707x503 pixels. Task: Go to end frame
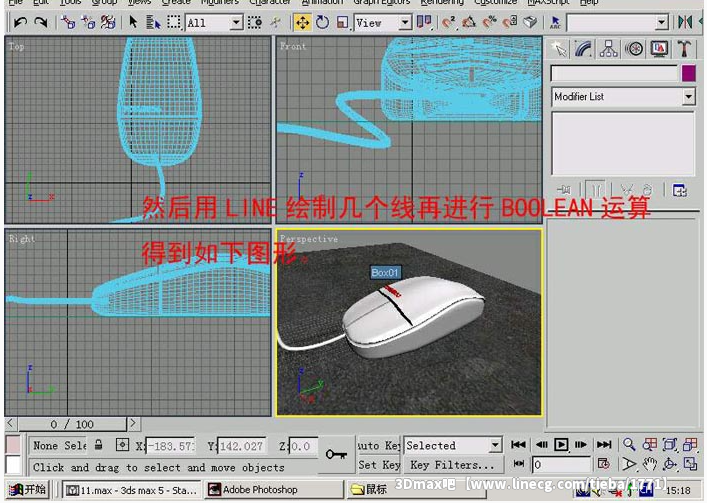point(604,445)
